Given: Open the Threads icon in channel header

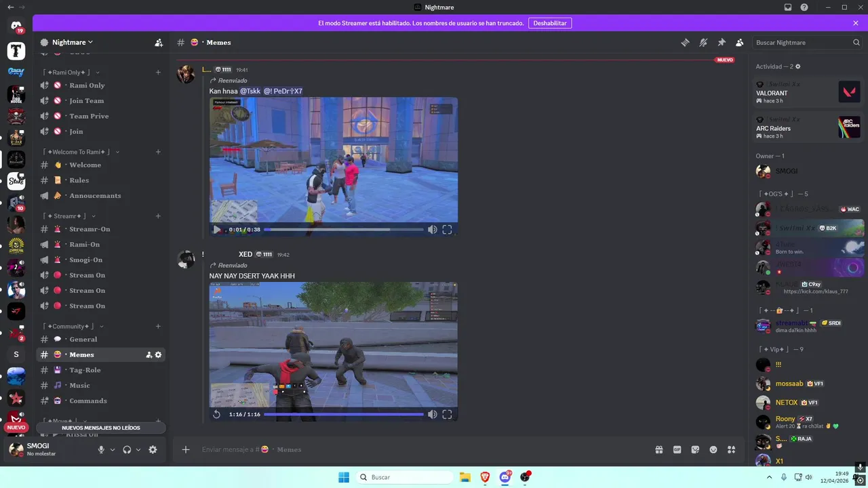Looking at the screenshot, I should [685, 42].
